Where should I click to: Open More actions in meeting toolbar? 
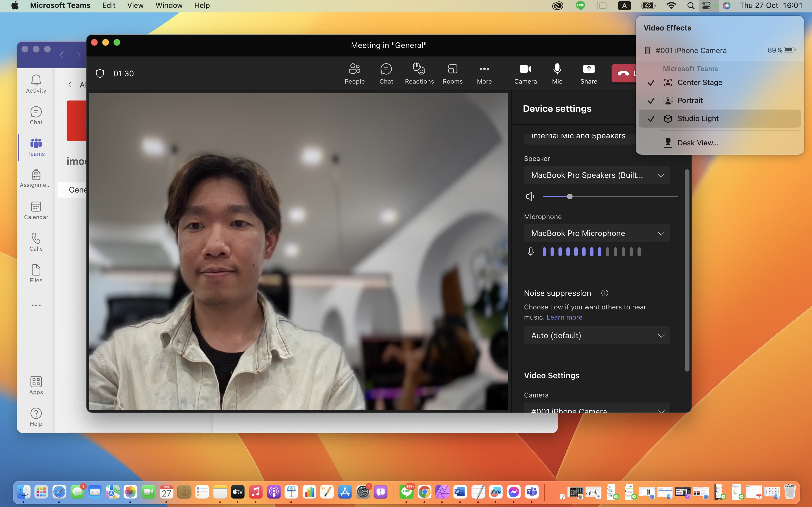click(484, 73)
